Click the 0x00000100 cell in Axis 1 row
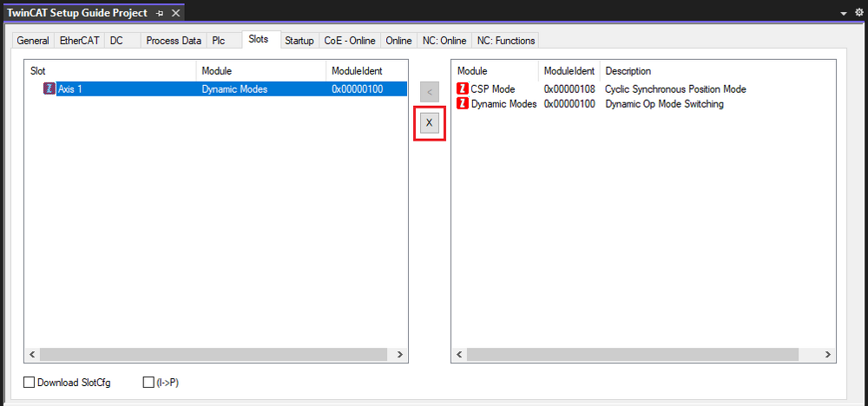This screenshot has width=868, height=406. click(358, 89)
